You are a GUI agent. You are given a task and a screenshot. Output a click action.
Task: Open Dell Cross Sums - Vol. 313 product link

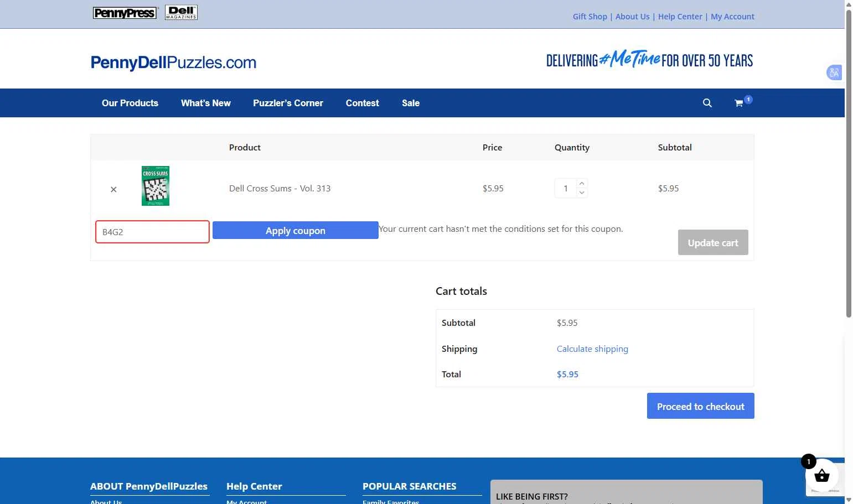(x=280, y=189)
